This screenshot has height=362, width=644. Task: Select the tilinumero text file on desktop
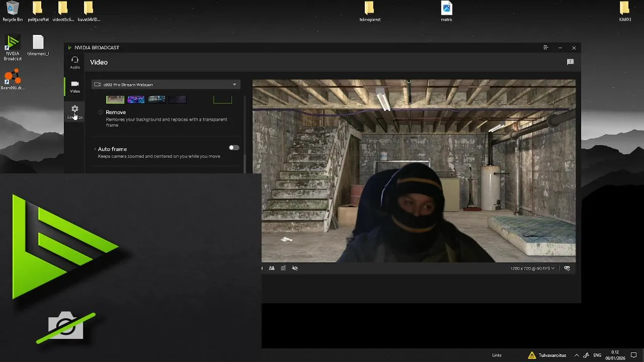[x=38, y=46]
